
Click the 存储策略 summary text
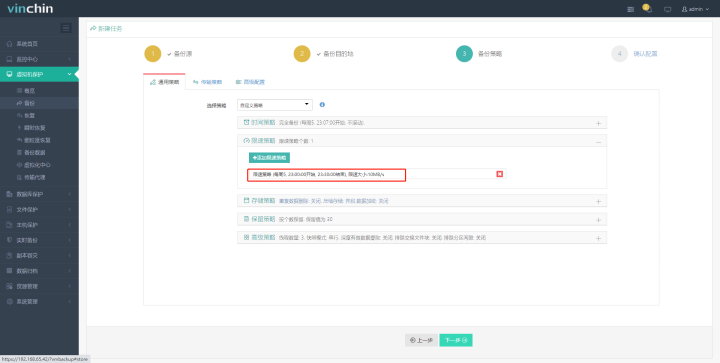333,201
